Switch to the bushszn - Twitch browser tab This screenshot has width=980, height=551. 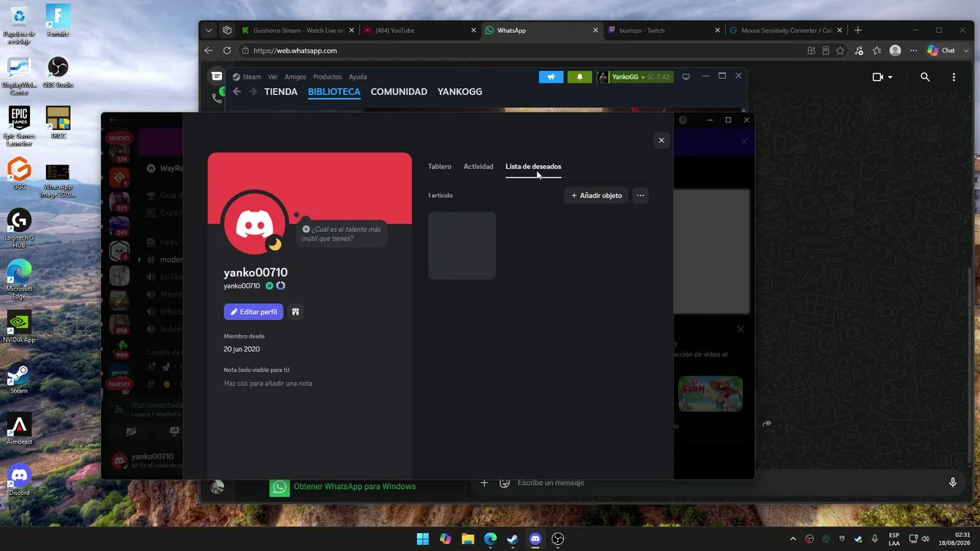(x=664, y=31)
